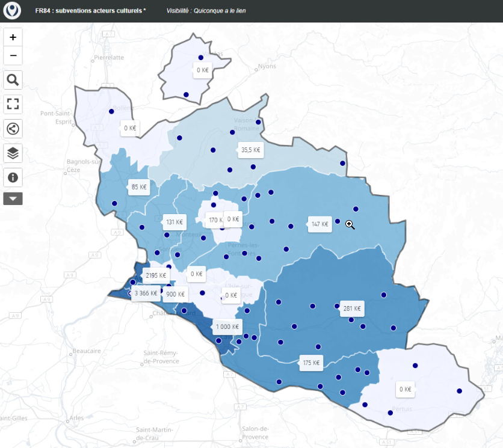Click the 175 K€ label

point(311,363)
